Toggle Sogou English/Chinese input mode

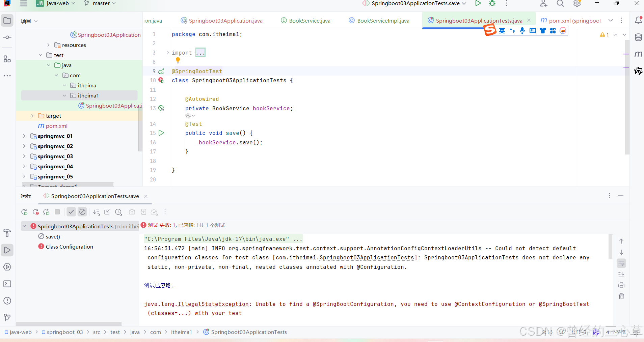(x=502, y=31)
